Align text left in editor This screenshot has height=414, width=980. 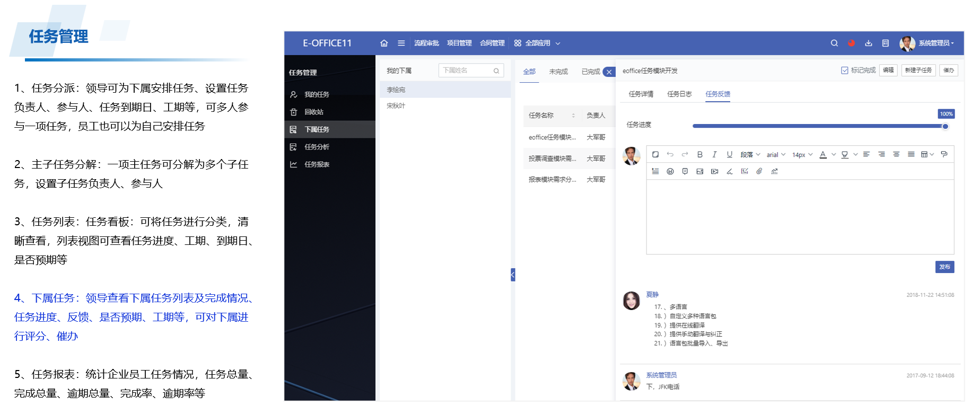(867, 154)
